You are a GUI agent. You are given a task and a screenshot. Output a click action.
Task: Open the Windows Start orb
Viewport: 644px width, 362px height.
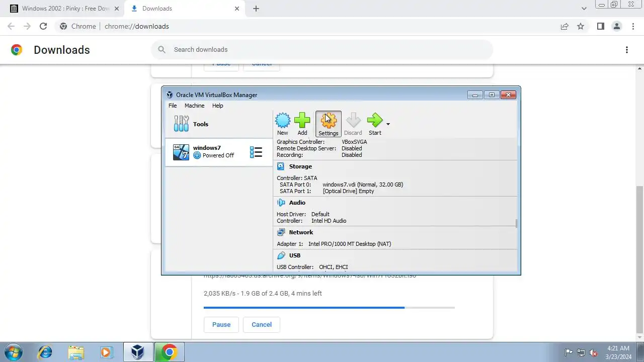(13, 352)
